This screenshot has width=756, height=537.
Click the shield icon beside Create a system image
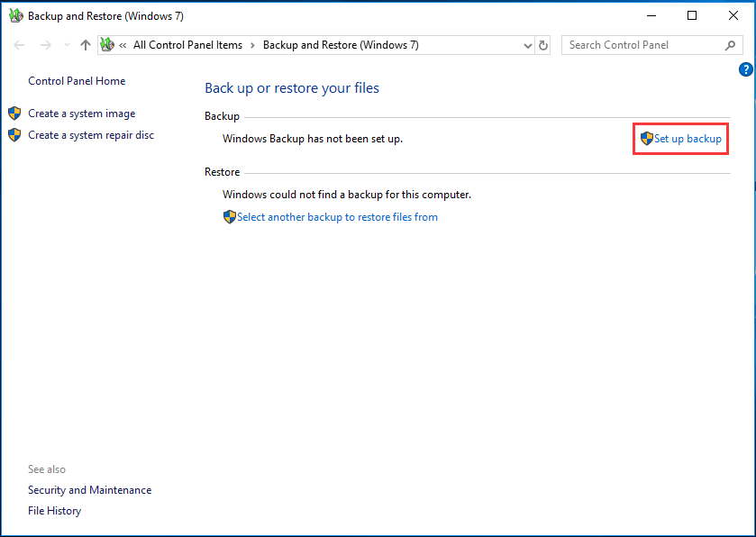pyautogui.click(x=14, y=113)
